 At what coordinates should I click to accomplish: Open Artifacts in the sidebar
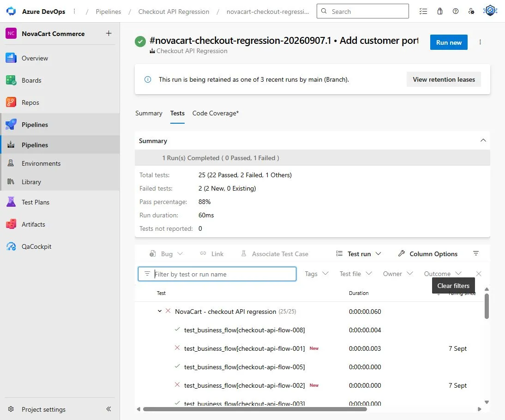tap(60, 224)
